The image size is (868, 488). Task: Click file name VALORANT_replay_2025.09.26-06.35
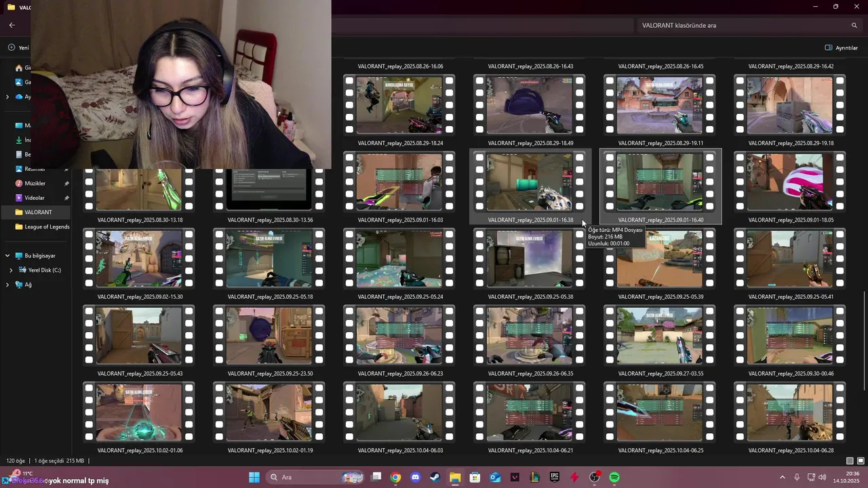click(530, 373)
